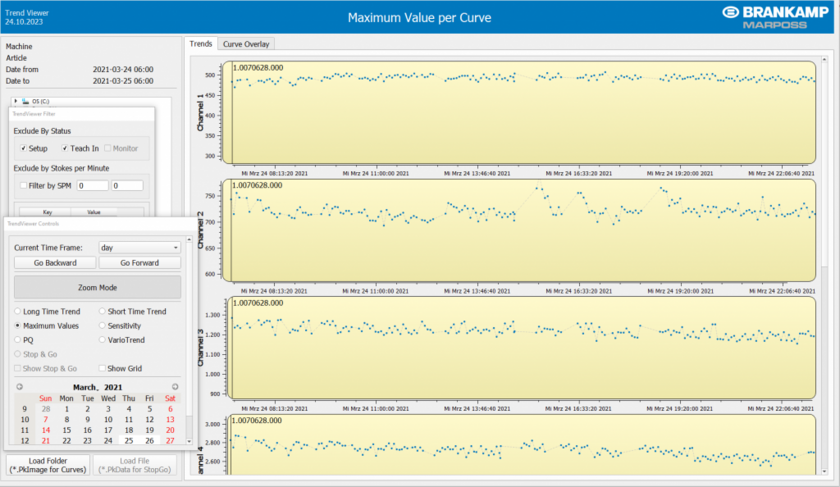Viewport: 840px width, 487px height.
Task: Toggle Show Stop & Go checkbox
Action: 17,368
